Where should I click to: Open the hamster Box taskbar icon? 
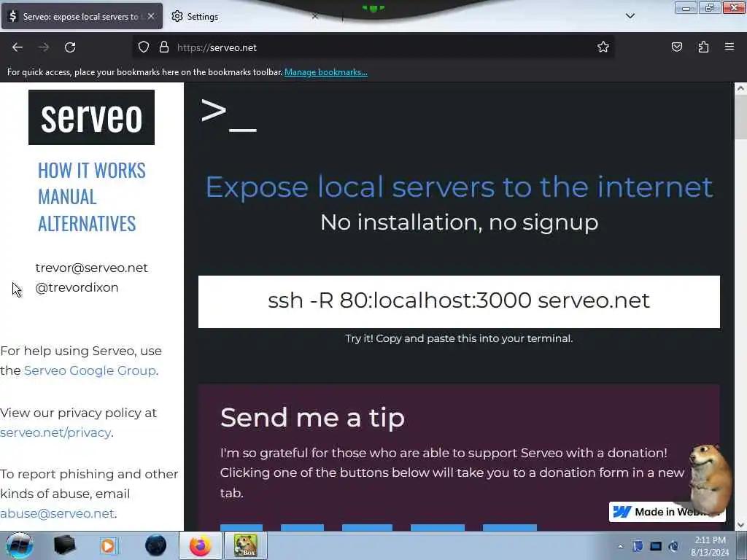(245, 545)
